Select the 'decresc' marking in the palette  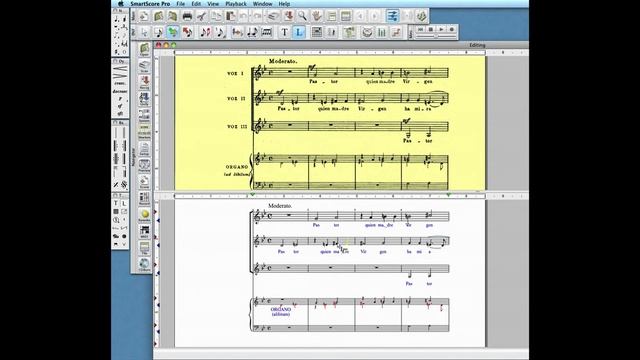point(120,91)
